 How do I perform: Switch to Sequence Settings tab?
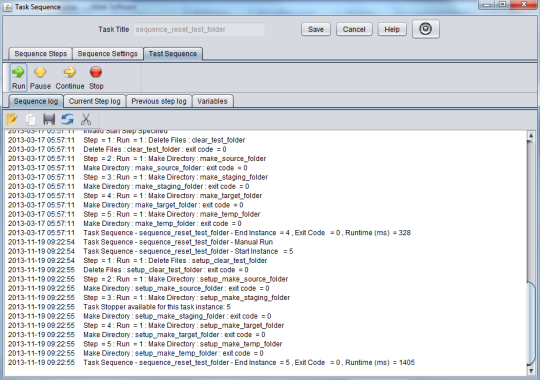point(107,54)
